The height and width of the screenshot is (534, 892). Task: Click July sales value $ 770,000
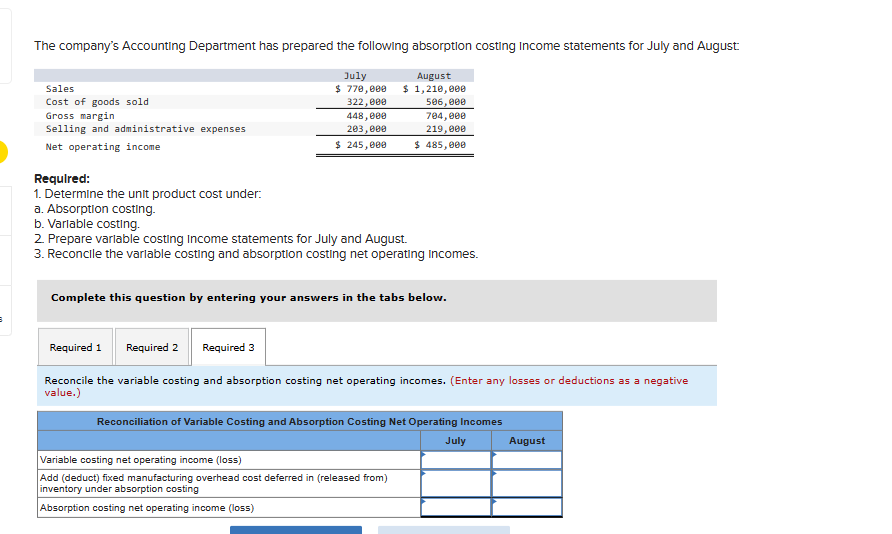click(x=361, y=89)
